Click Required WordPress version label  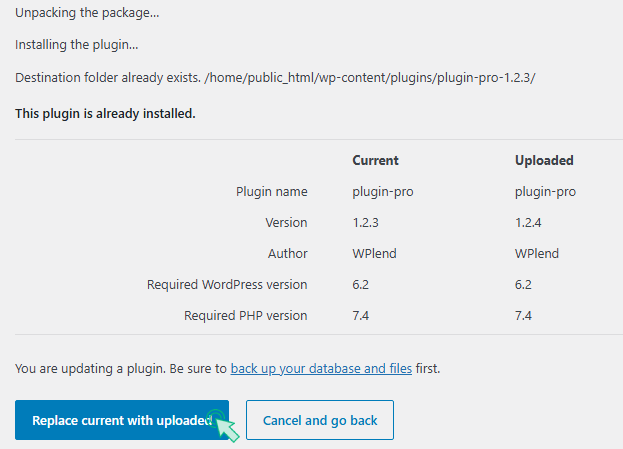(227, 284)
